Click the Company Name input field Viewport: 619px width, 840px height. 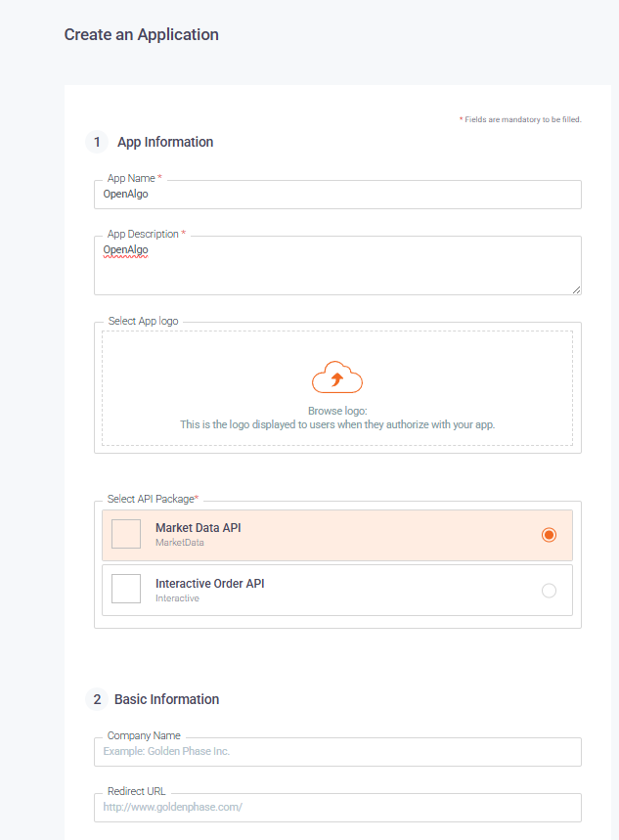337,752
